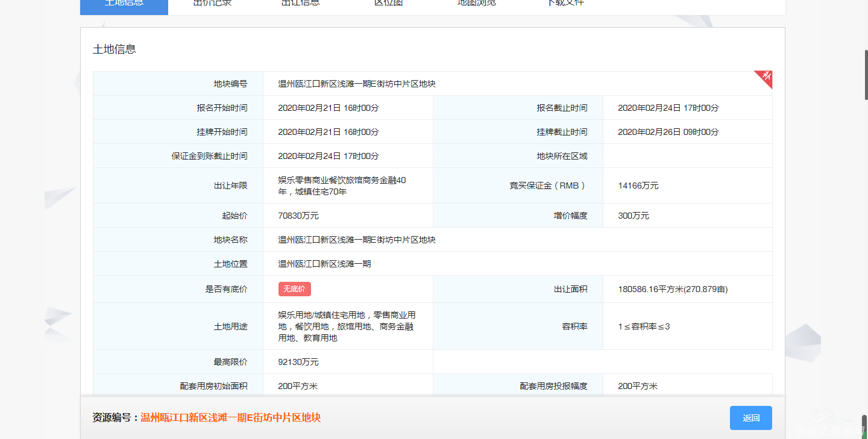Click the 土地信息 section heading
This screenshot has height=439, width=868.
tap(115, 49)
